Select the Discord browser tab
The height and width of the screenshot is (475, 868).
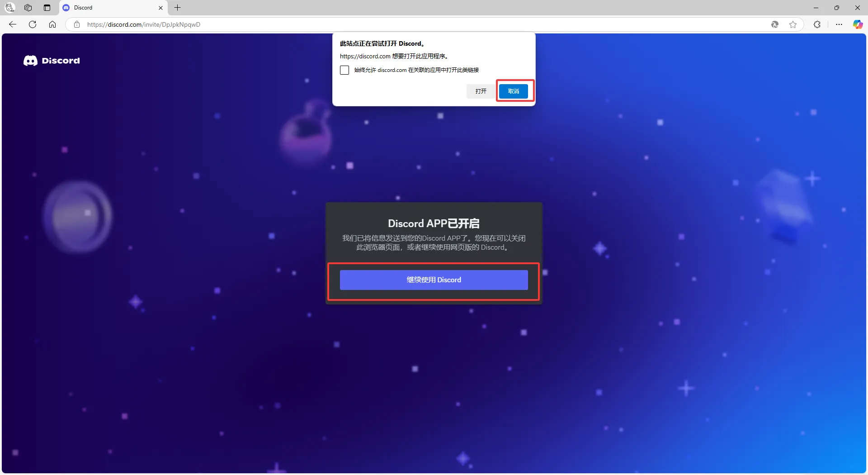[113, 8]
